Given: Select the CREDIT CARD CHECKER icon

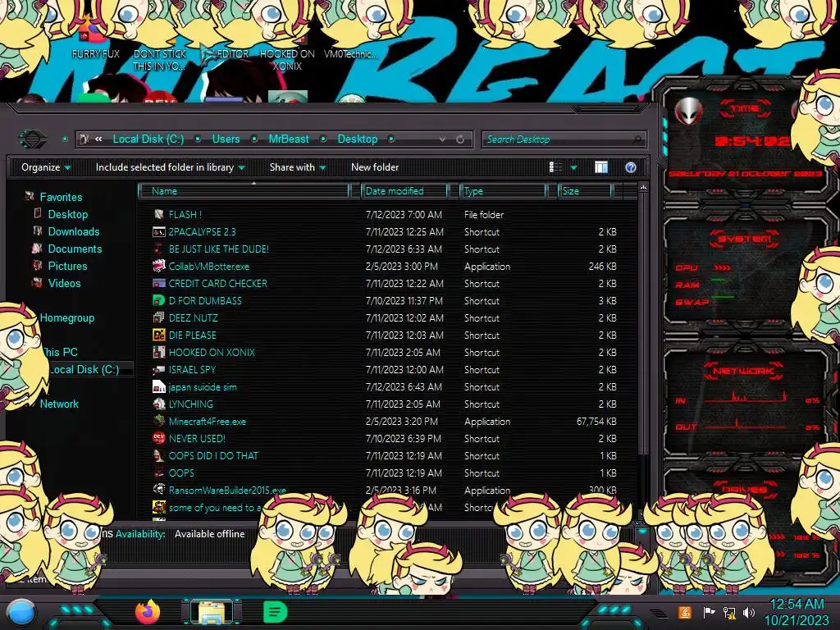Looking at the screenshot, I should [158, 283].
